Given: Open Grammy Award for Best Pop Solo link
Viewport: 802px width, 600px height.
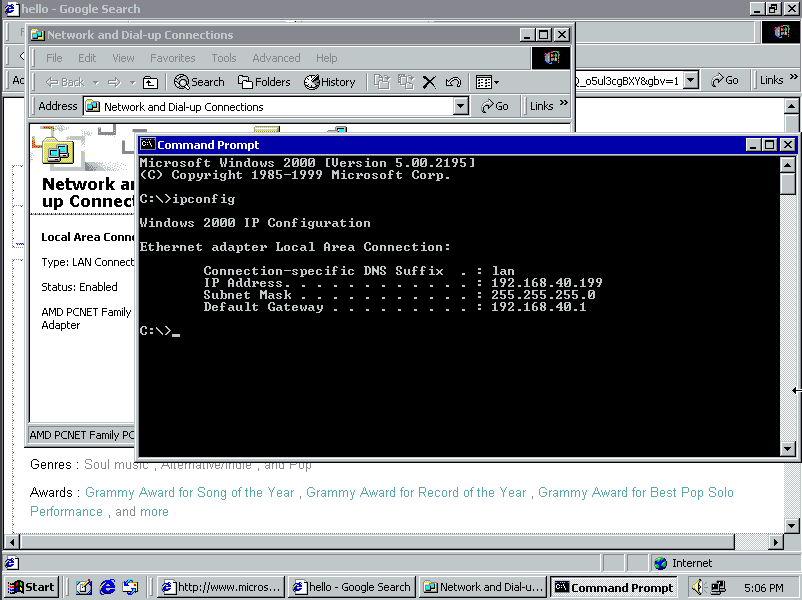Looking at the screenshot, I should [636, 492].
